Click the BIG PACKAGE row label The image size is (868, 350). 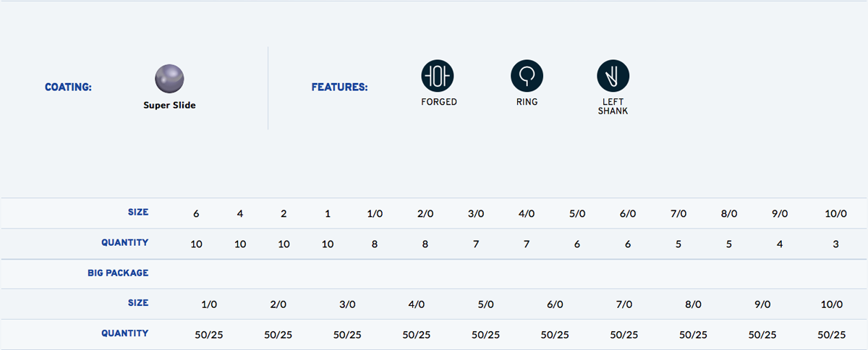click(x=116, y=273)
